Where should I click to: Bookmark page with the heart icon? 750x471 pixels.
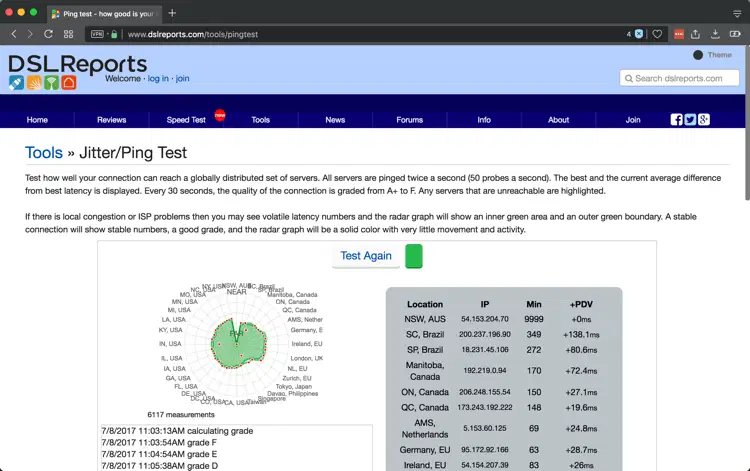pos(657,34)
